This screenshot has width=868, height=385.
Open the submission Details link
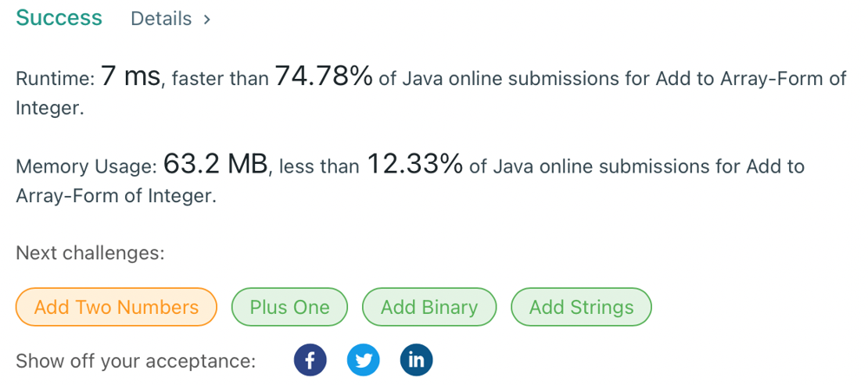pos(161,19)
